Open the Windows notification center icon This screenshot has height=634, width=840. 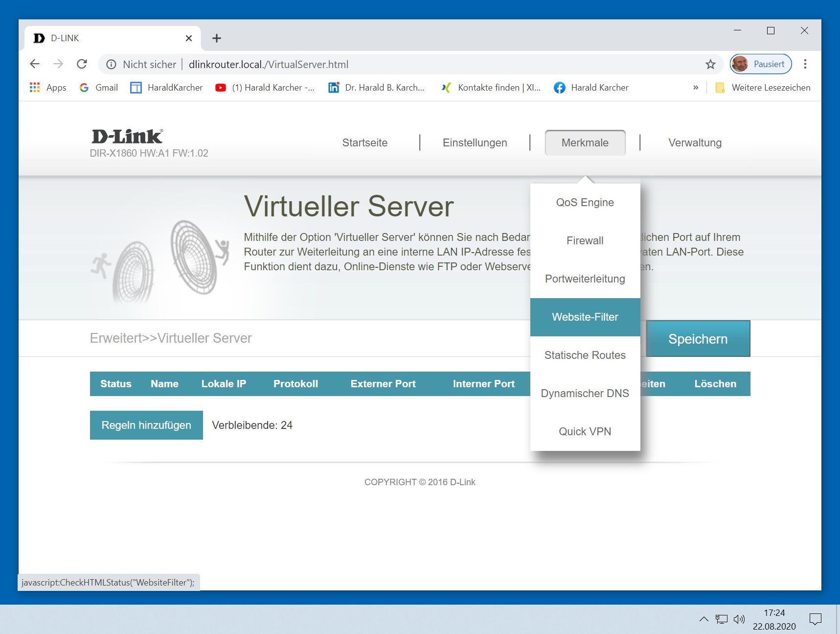point(815,619)
